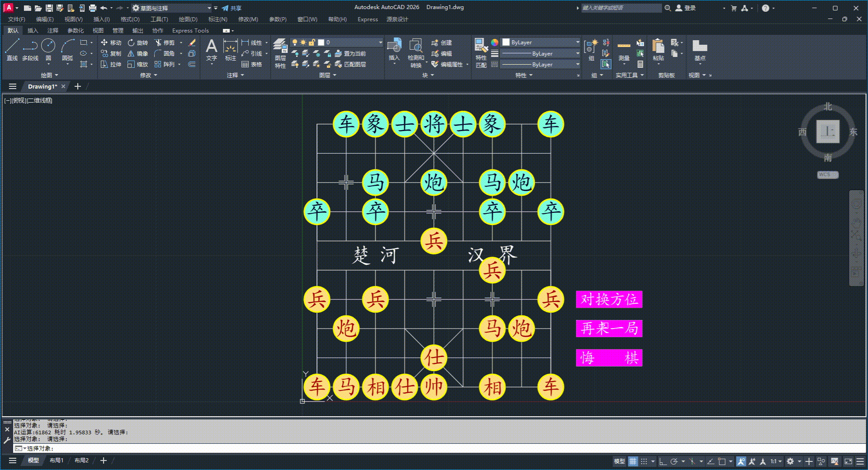Image resolution: width=868 pixels, height=470 pixels.
Task: Select the 直线 (Line) drawing tool
Action: 12,49
